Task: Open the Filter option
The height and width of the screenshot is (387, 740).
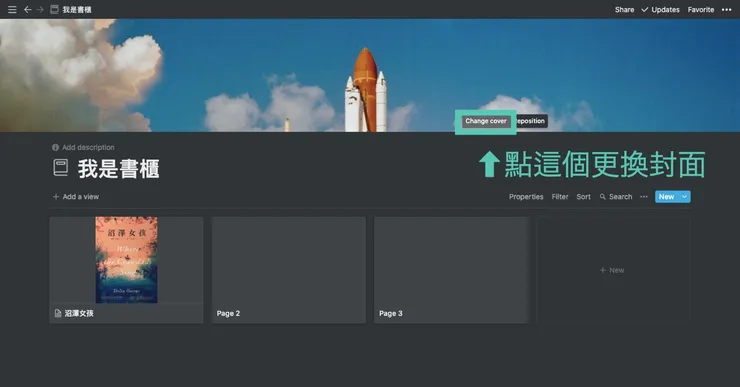Action: 560,197
